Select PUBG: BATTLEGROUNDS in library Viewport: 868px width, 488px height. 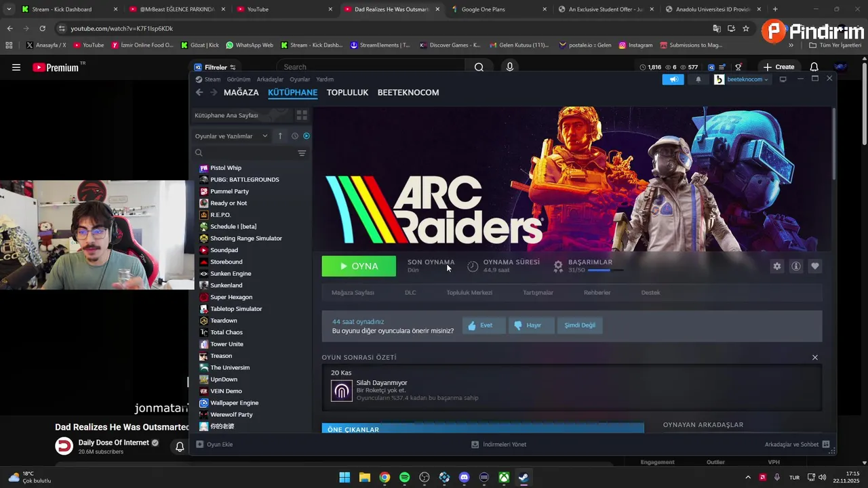(x=245, y=180)
